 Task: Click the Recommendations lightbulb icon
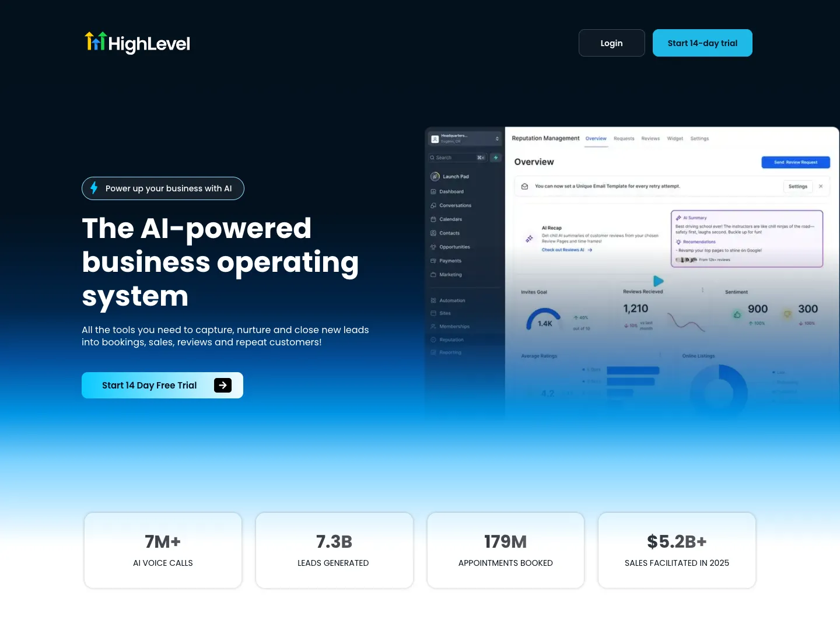click(678, 242)
